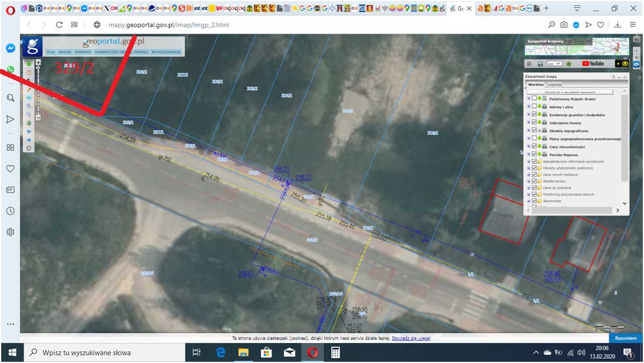
Task: Click the minus button on zoom slider
Action: pyautogui.click(x=38, y=118)
